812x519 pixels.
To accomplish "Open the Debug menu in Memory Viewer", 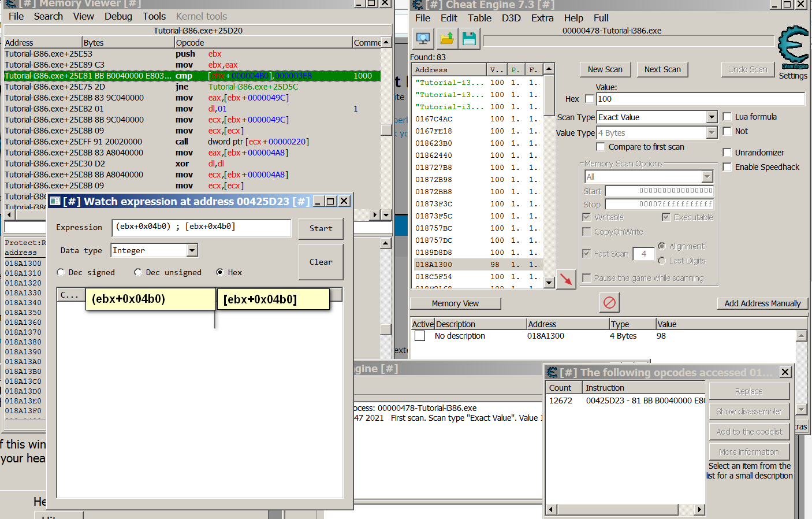I will (x=118, y=16).
